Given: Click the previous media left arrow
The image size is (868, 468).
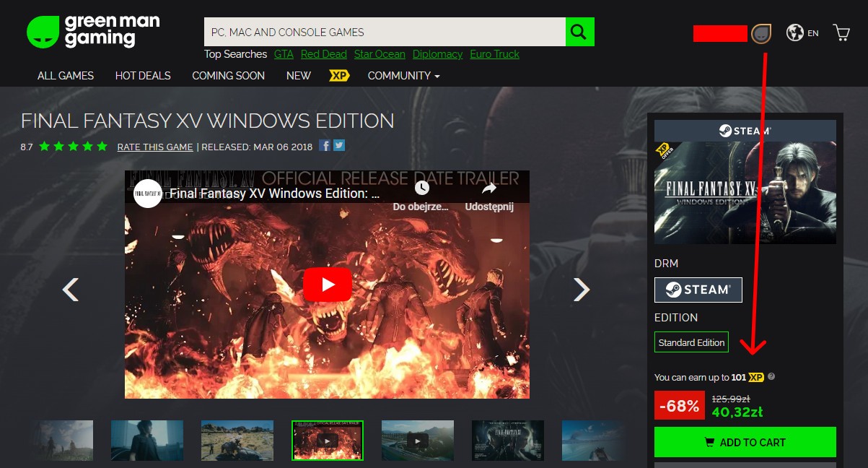Looking at the screenshot, I should (x=70, y=290).
